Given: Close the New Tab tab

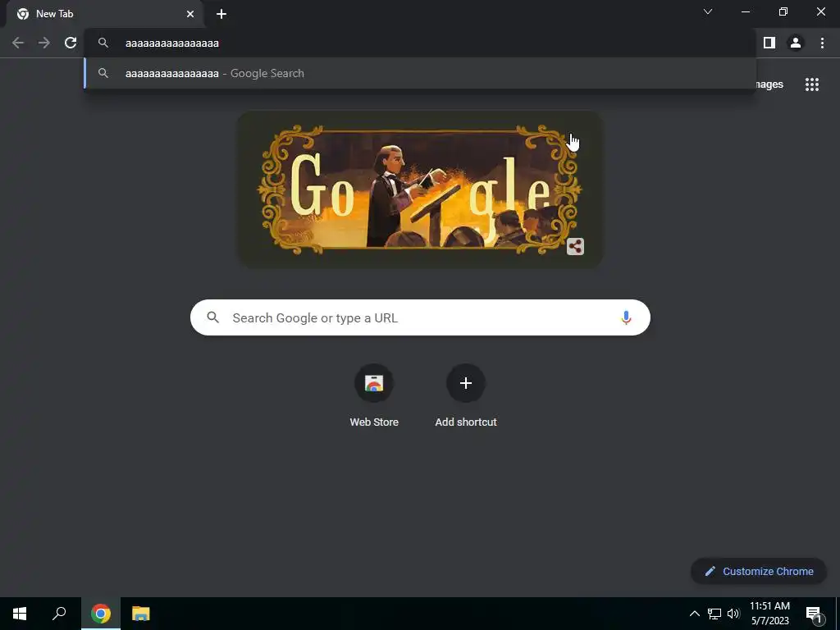Looking at the screenshot, I should pyautogui.click(x=190, y=14).
